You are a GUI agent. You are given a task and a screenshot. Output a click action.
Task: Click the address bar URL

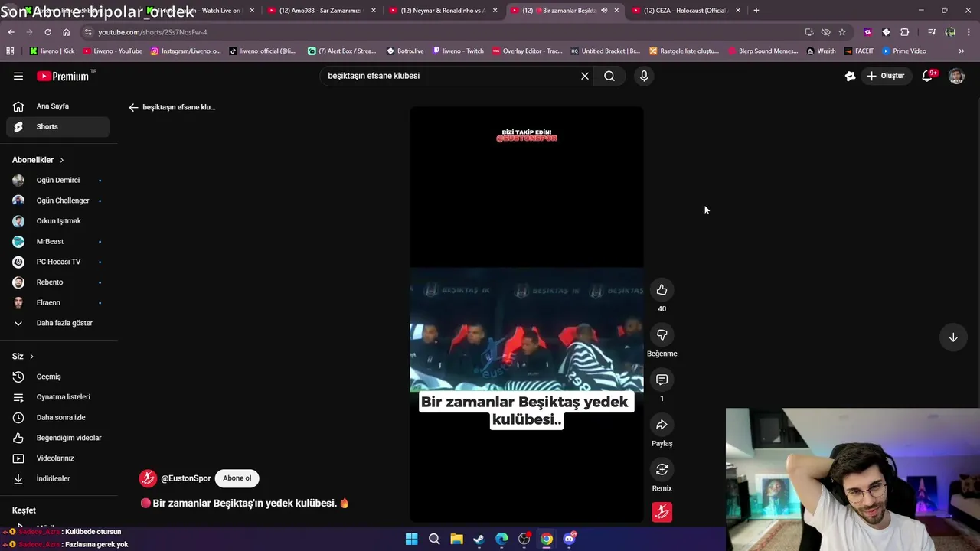152,32
